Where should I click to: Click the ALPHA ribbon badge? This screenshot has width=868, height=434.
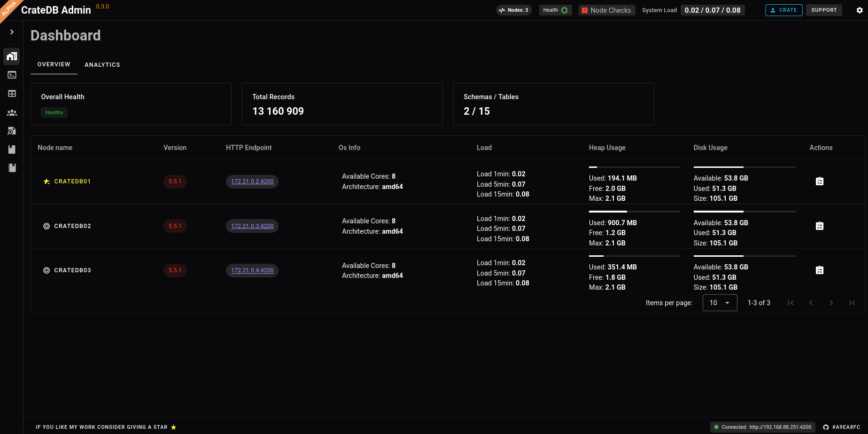click(8, 8)
